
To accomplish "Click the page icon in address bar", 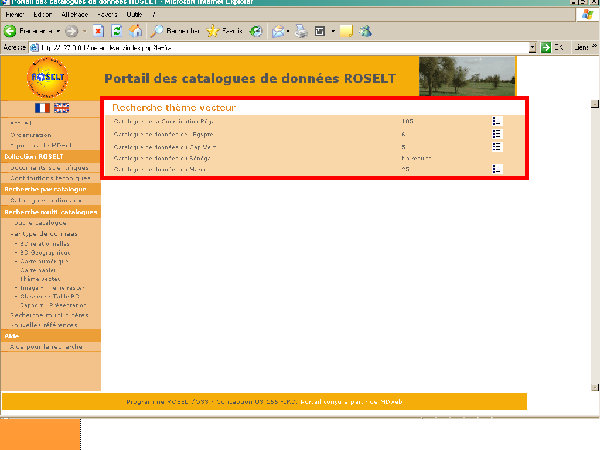I will [x=34, y=48].
